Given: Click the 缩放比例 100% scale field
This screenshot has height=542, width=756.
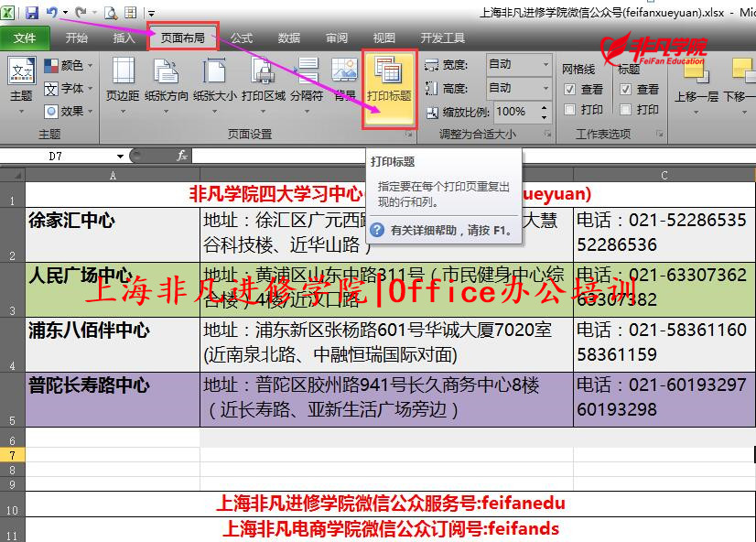Looking at the screenshot, I should tap(514, 112).
